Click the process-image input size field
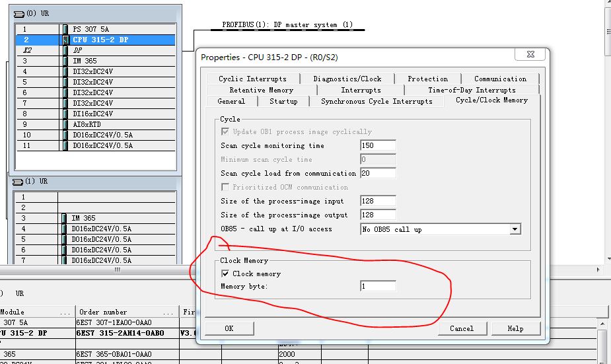The image size is (611, 364). 378,201
